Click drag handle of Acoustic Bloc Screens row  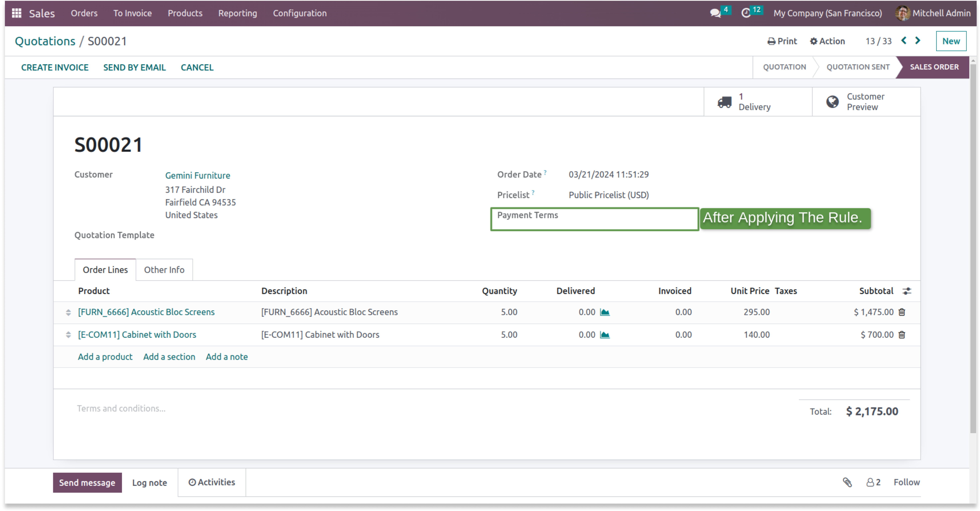pyautogui.click(x=68, y=313)
